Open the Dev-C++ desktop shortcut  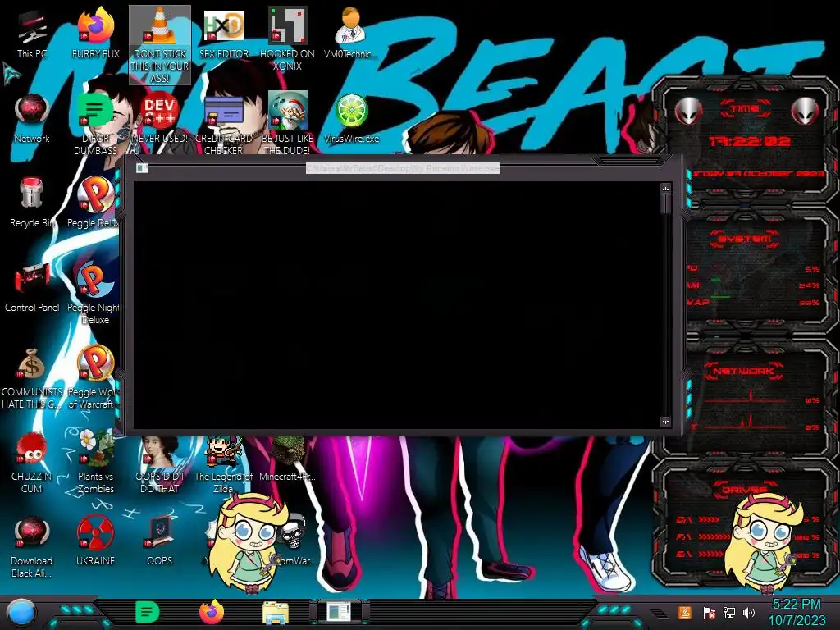(160, 118)
